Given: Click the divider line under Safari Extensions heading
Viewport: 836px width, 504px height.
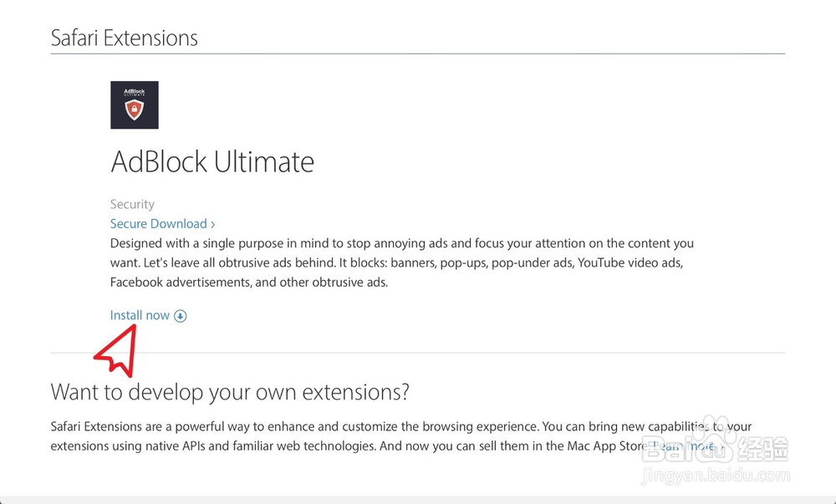Looking at the screenshot, I should (418, 53).
